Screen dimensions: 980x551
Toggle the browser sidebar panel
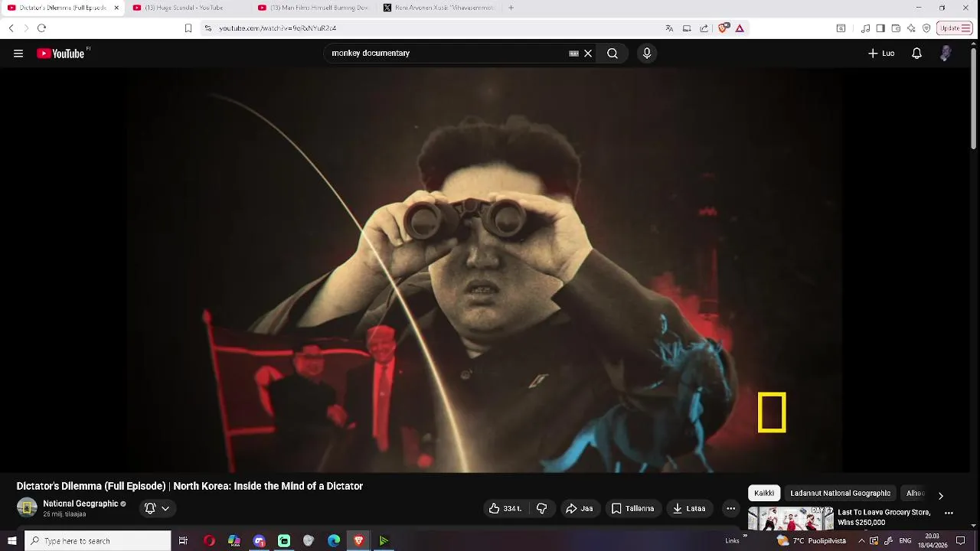[880, 28]
